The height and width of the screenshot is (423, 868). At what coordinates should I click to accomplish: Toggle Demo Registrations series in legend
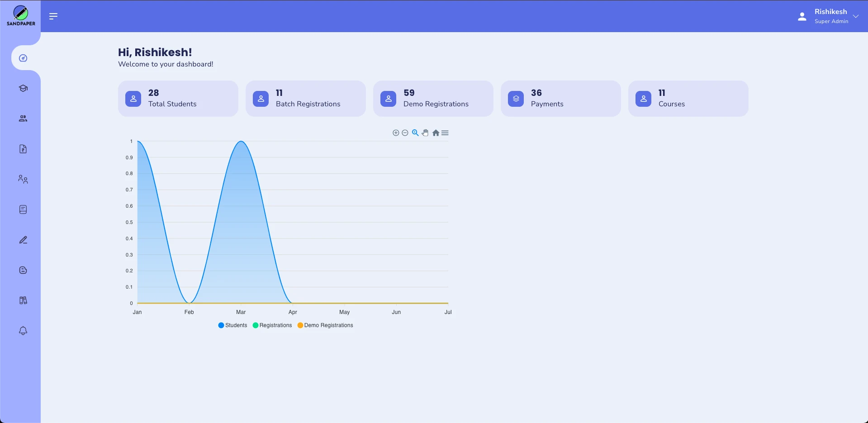[x=325, y=325]
